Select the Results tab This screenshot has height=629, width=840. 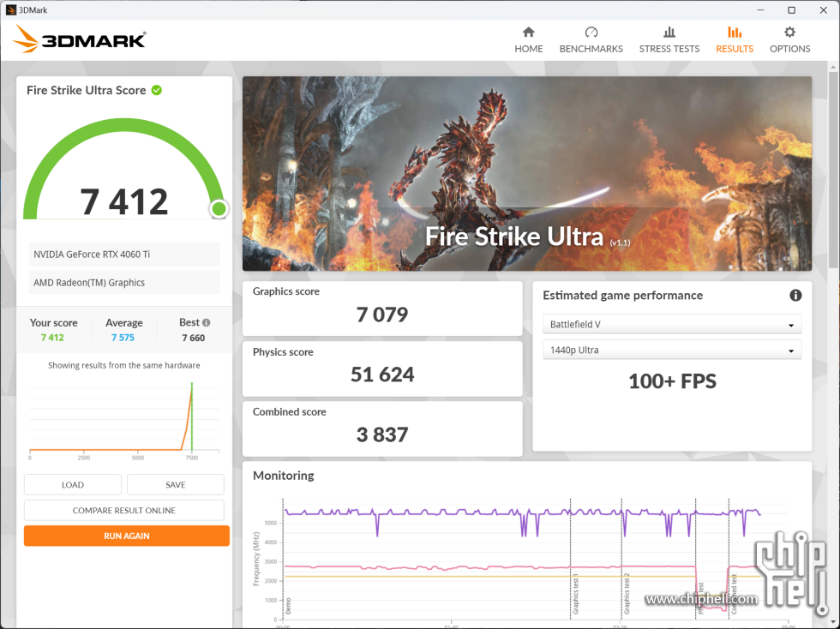735,40
